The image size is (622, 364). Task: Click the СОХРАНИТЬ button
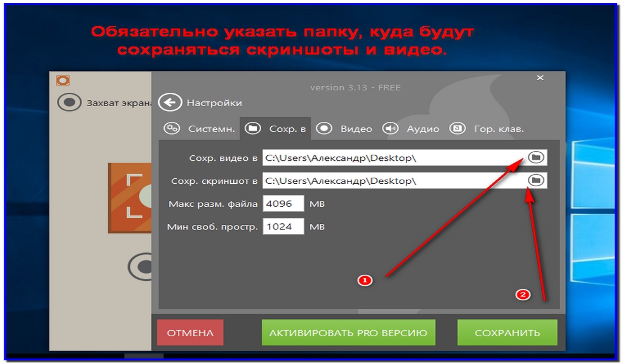[x=508, y=332]
